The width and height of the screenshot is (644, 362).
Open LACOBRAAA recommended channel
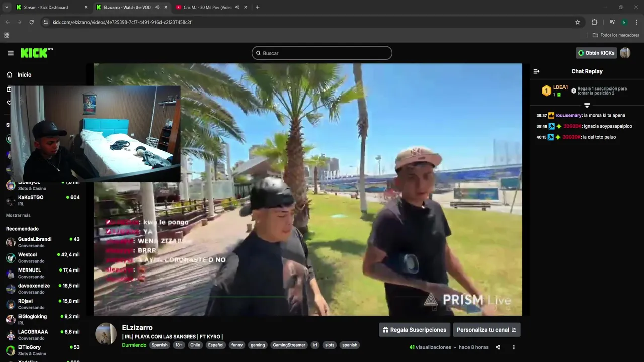coord(43,335)
